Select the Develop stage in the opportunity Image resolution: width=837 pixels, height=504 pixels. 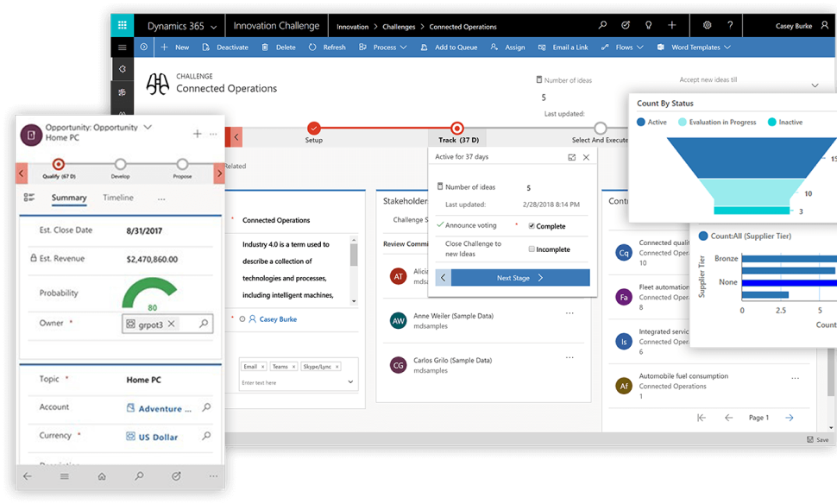(x=120, y=164)
